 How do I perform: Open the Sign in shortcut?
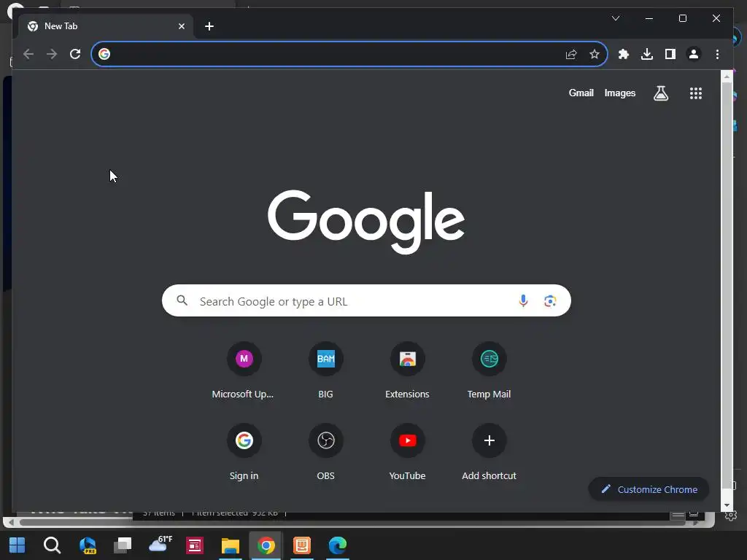pyautogui.click(x=244, y=453)
